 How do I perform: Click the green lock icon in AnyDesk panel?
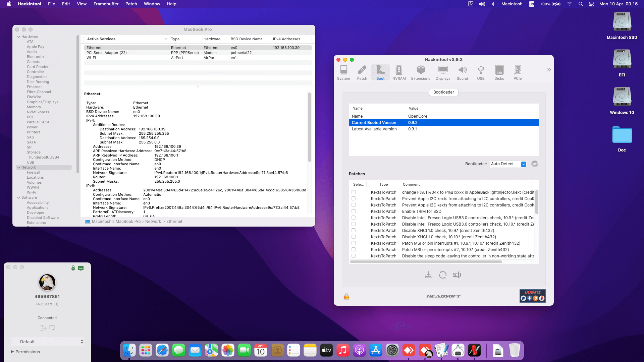(x=73, y=268)
